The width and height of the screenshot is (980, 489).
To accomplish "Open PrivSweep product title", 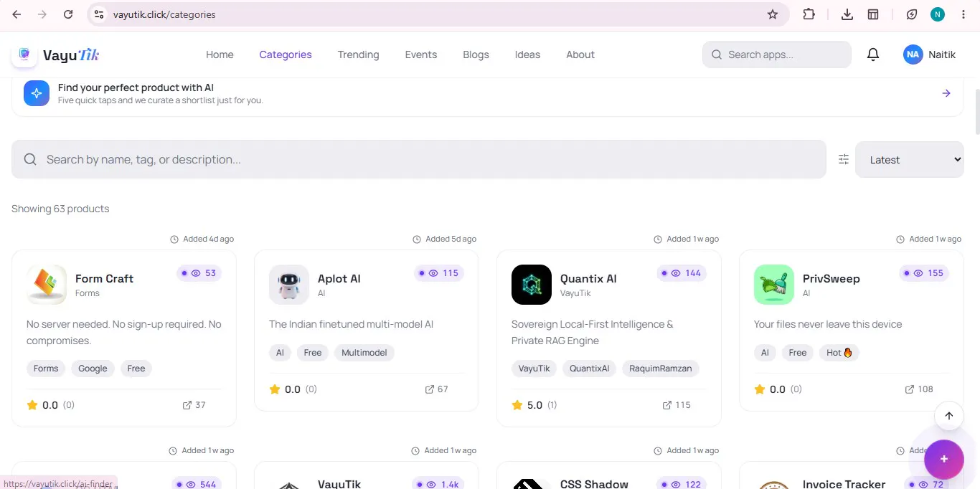I will coord(831,278).
